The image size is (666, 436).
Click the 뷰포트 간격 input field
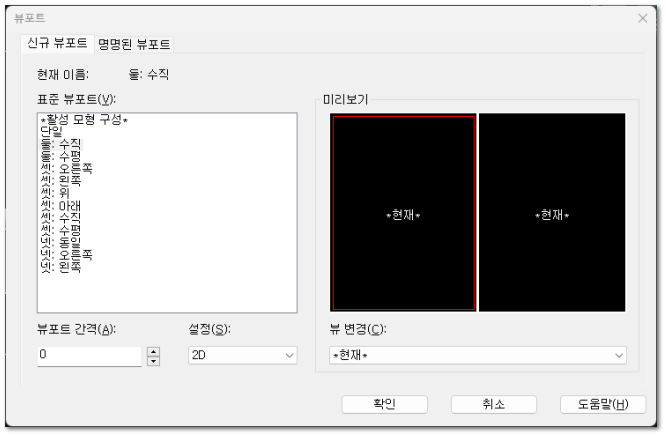click(89, 356)
